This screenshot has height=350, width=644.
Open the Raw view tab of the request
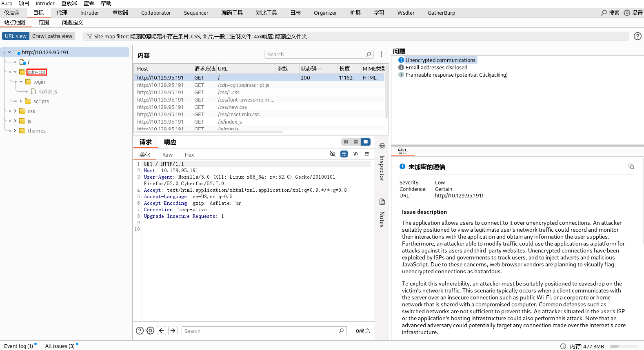pos(167,155)
